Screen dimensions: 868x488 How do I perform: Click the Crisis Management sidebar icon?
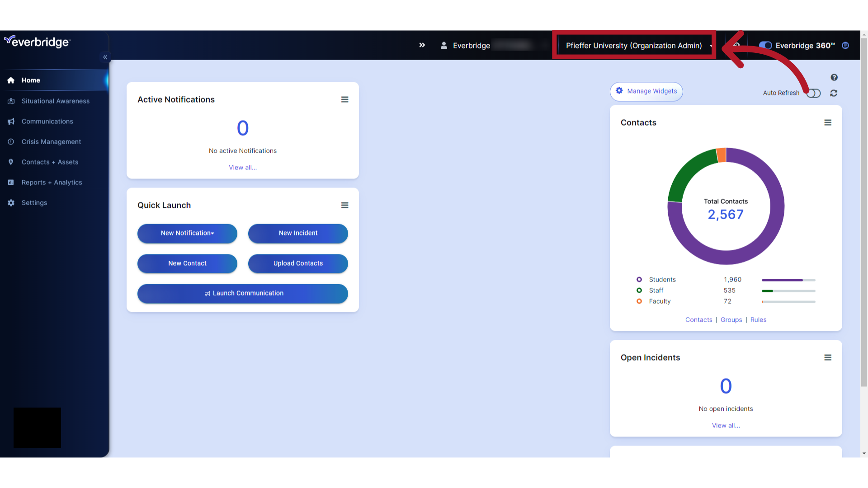tap(11, 141)
